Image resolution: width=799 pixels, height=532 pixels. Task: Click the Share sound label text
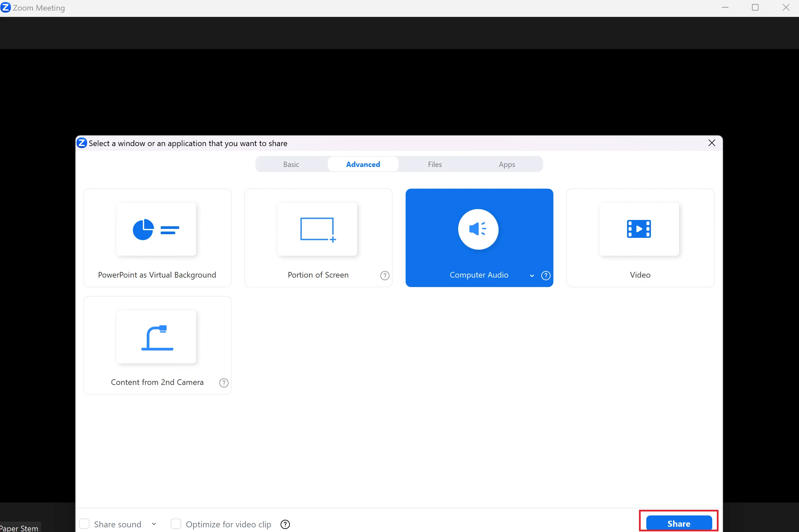pos(117,524)
